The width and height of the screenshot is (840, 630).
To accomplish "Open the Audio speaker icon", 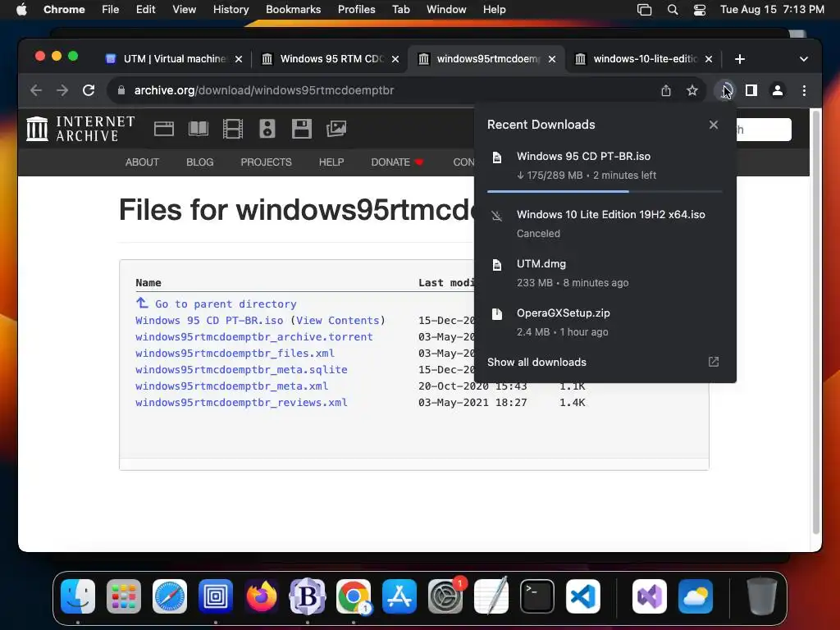I will click(x=267, y=129).
